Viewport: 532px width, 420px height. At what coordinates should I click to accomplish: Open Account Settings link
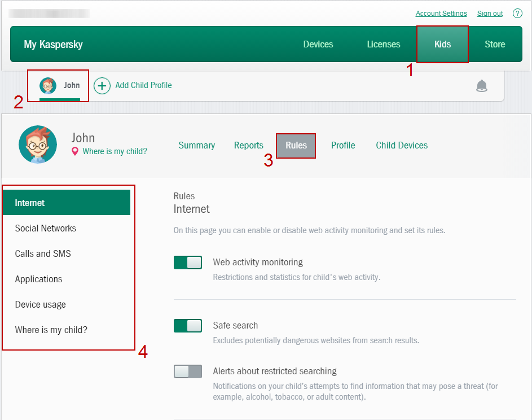(441, 14)
